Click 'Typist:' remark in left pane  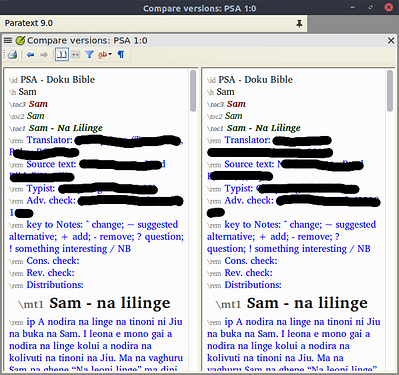pyautogui.click(x=41, y=189)
